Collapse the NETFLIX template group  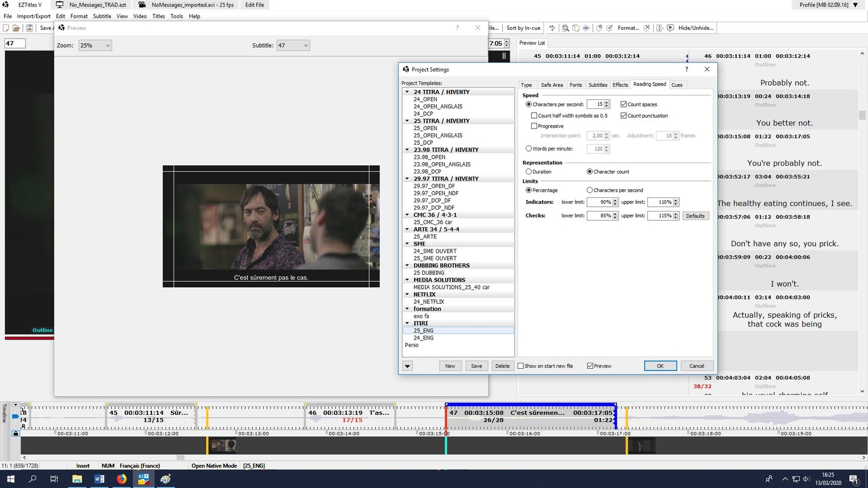click(407, 294)
